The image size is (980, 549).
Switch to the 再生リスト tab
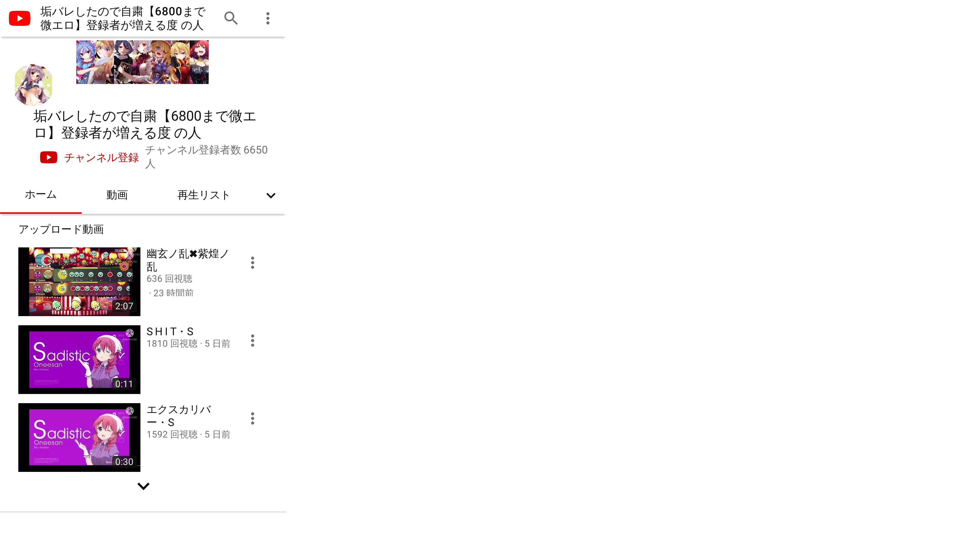(x=204, y=195)
